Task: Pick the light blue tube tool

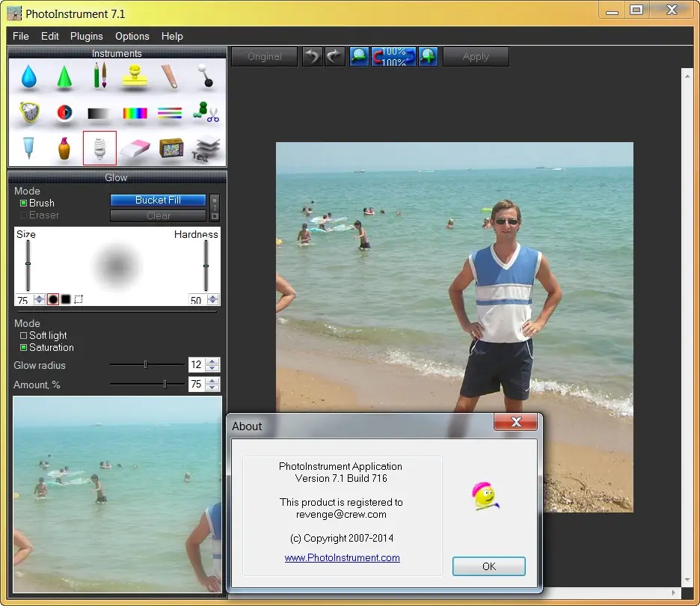Action: (x=28, y=148)
